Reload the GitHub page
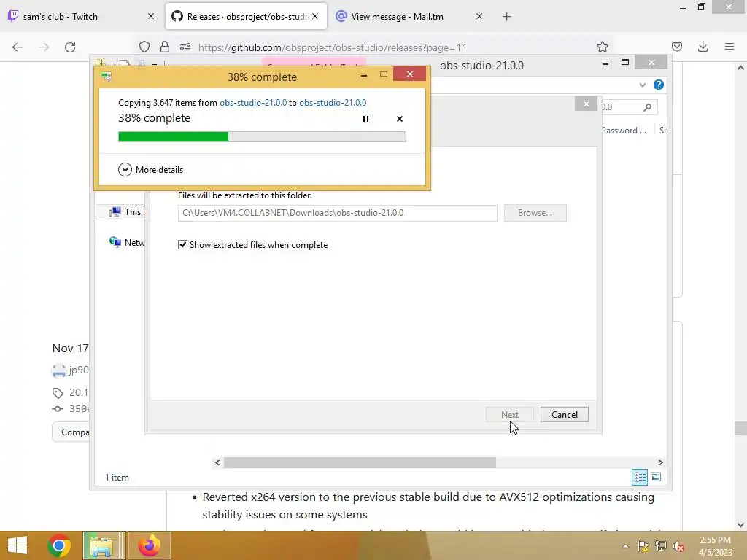 click(70, 47)
